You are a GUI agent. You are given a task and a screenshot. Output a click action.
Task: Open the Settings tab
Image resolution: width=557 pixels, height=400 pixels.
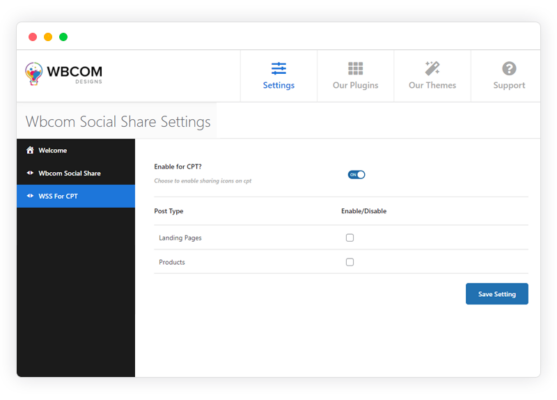coord(278,76)
